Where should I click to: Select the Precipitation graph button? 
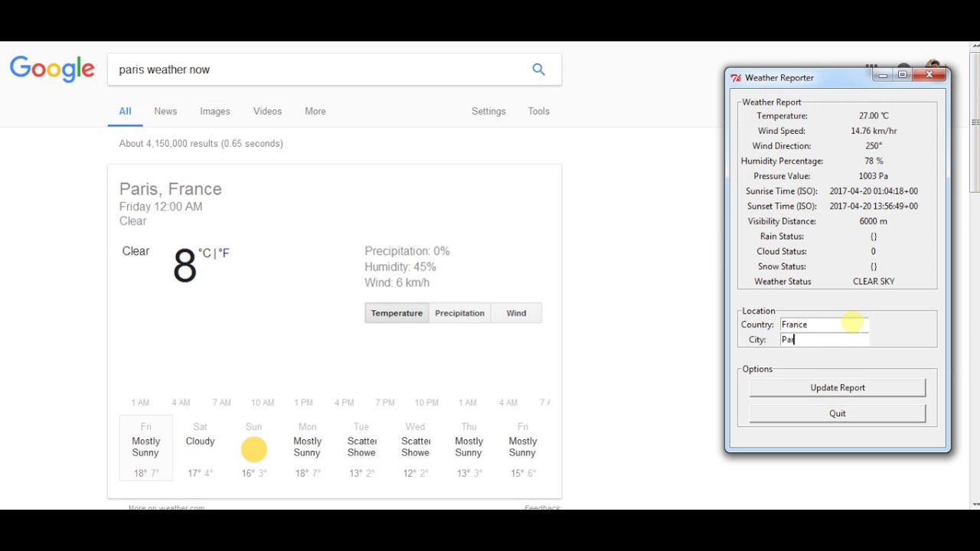click(x=459, y=313)
